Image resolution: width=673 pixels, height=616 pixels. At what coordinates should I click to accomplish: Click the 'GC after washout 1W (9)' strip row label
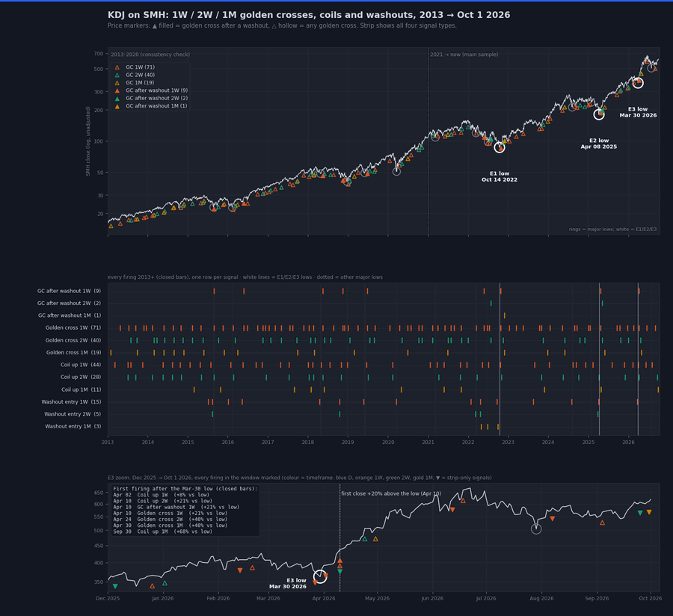[x=69, y=291]
